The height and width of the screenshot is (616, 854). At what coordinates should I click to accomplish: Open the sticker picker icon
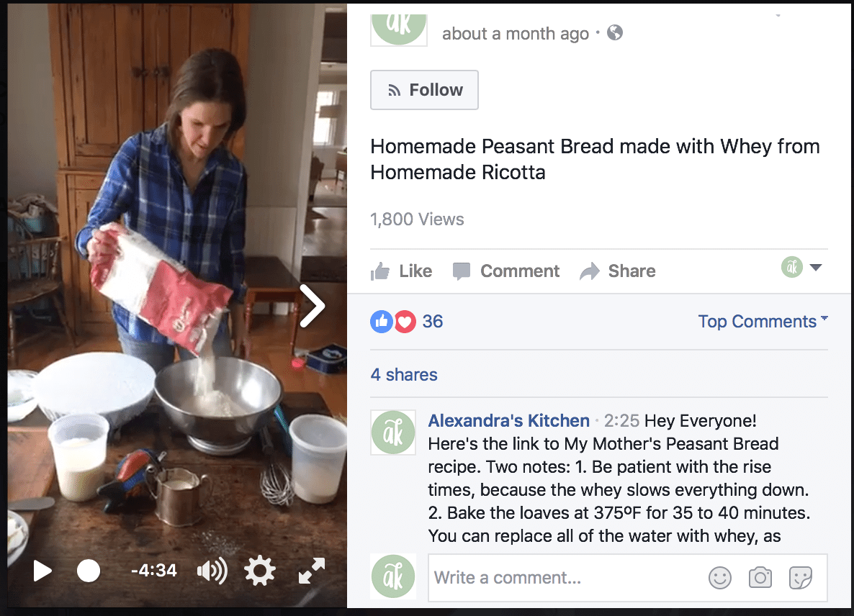click(800, 577)
